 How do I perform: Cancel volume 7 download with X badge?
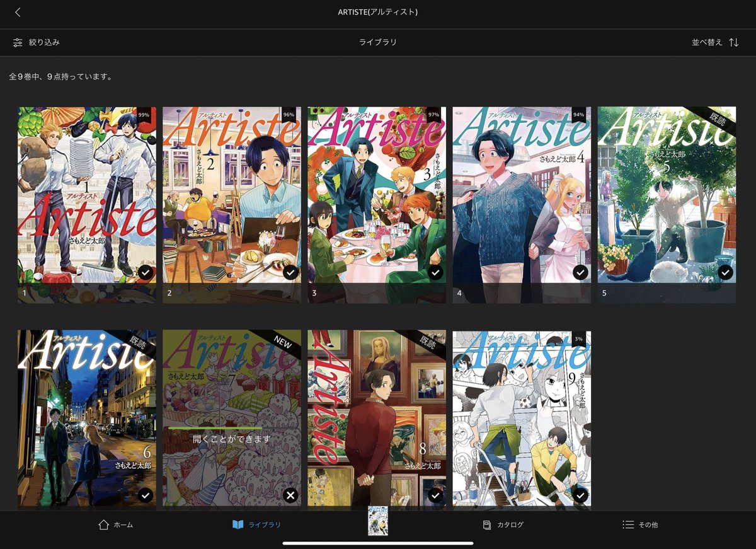(x=290, y=495)
